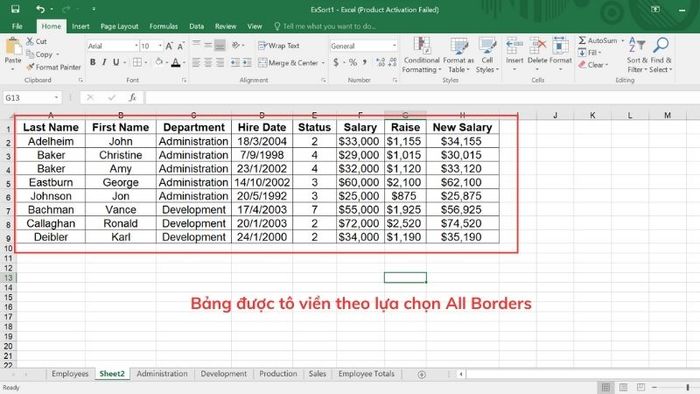
Task: Open Format as Table
Action: click(458, 55)
